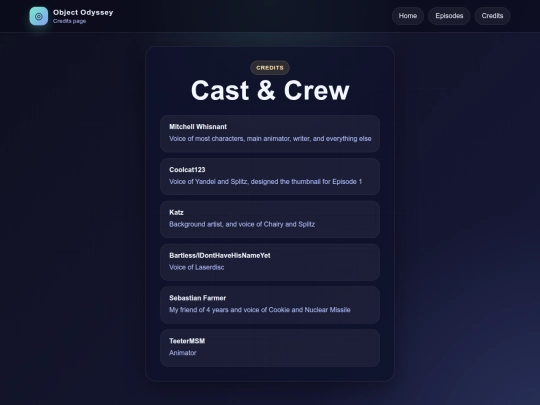540x405 pixels.
Task: Select the Mitchell Whisnant name
Action: point(198,127)
